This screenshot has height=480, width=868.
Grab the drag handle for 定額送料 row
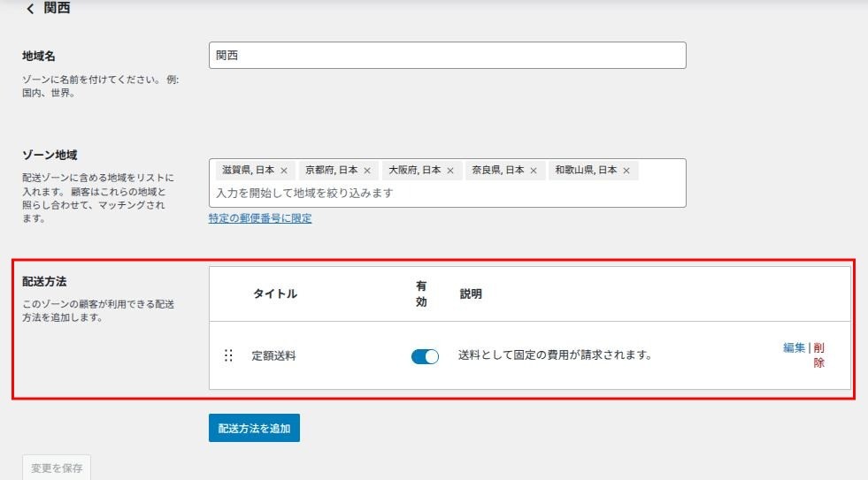click(228, 355)
